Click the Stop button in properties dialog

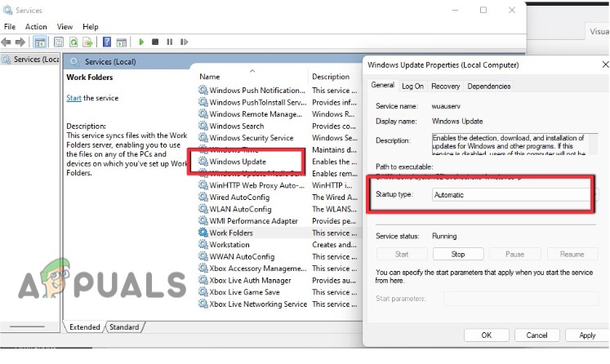coord(458,254)
